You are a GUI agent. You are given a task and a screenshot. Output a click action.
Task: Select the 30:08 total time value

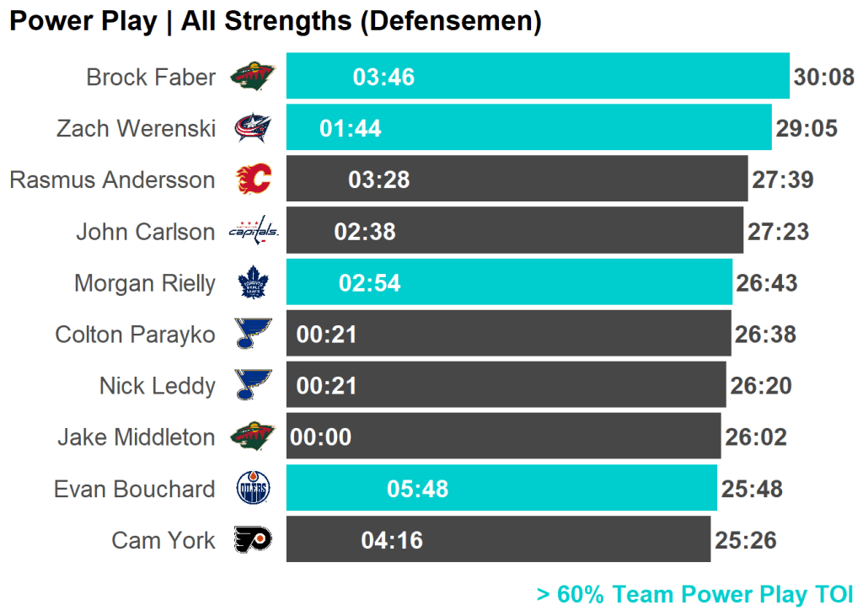click(x=823, y=78)
